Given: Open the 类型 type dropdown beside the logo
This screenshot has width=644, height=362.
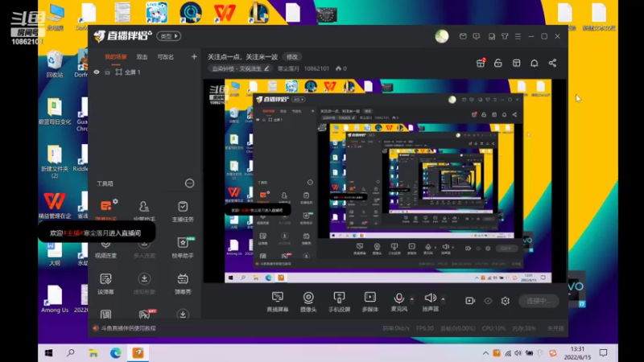Looking at the screenshot, I should 169,36.
